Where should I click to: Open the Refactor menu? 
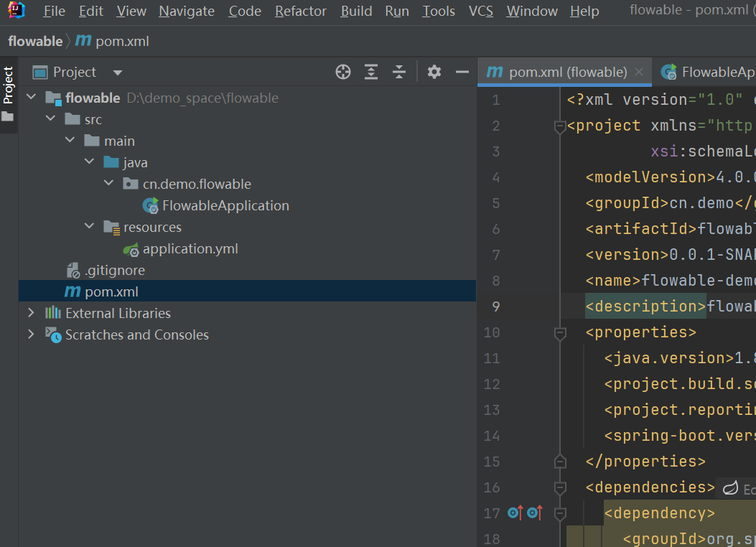coord(300,11)
